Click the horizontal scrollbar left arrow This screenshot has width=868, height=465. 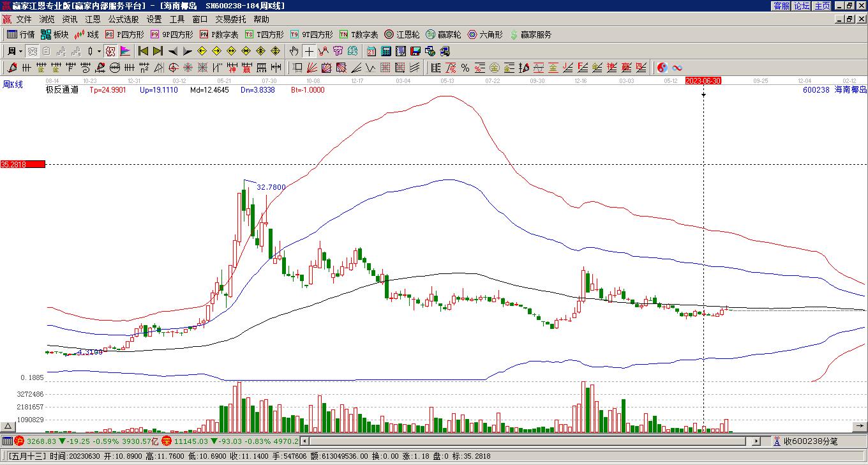click(x=304, y=441)
